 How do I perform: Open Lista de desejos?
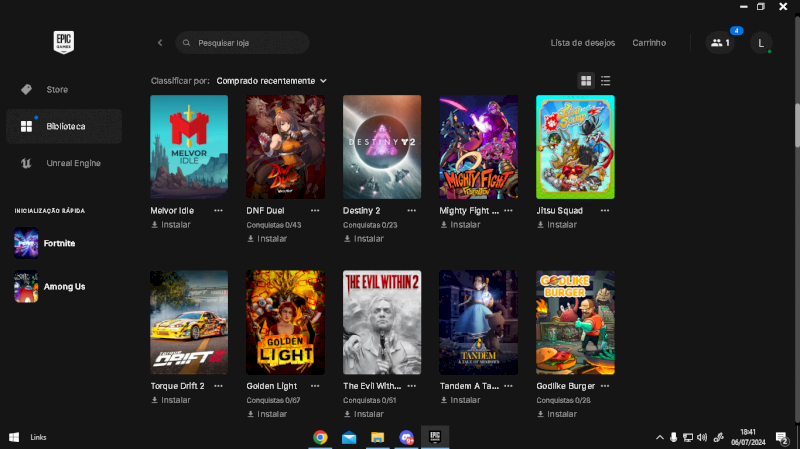click(583, 43)
